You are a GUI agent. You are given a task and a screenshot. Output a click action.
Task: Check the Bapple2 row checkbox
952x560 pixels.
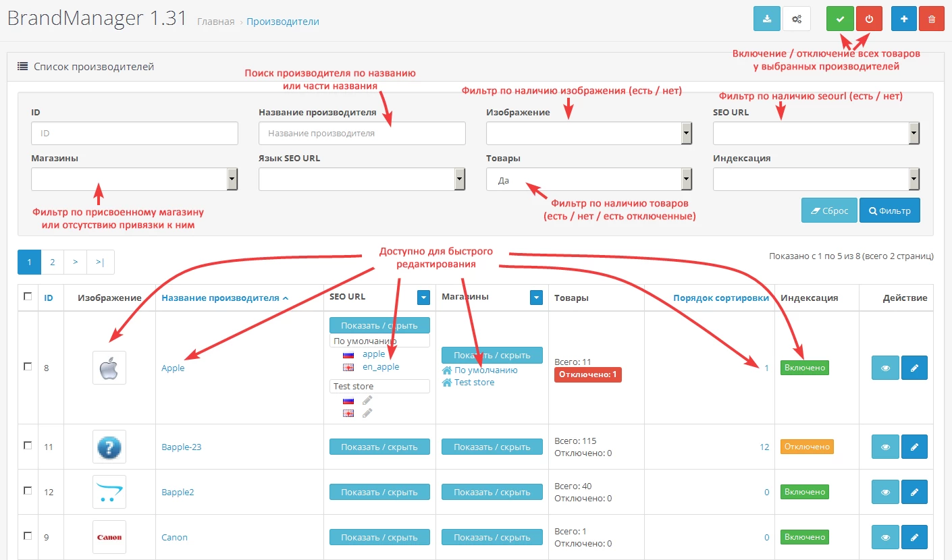coord(27,491)
